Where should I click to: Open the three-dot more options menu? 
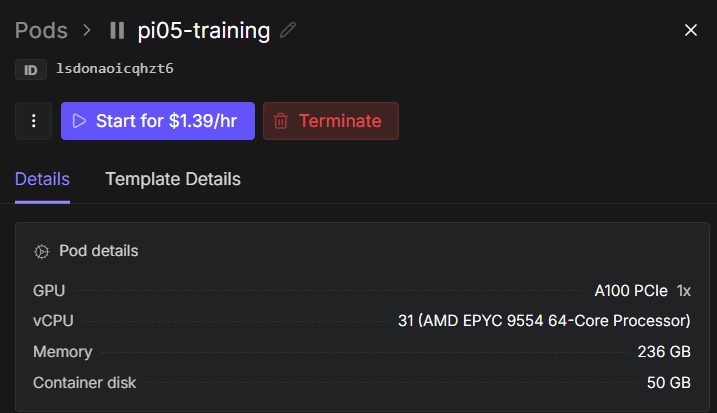[x=33, y=121]
